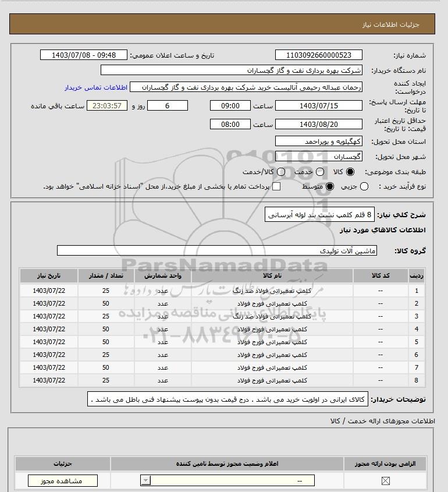Viewport: 448px width, 492px height.
Task: Click the price validity time 08:00
Action: tap(230, 124)
